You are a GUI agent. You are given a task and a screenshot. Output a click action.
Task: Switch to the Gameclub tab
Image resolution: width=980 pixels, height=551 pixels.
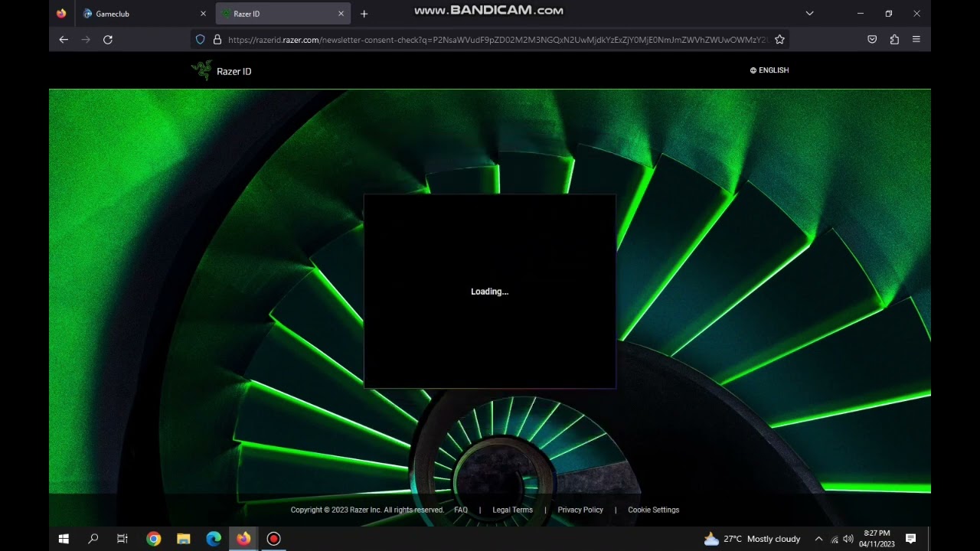point(144,14)
